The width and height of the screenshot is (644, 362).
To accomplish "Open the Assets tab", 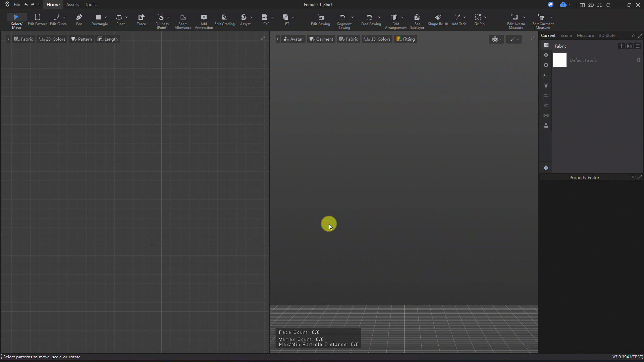I will (72, 5).
